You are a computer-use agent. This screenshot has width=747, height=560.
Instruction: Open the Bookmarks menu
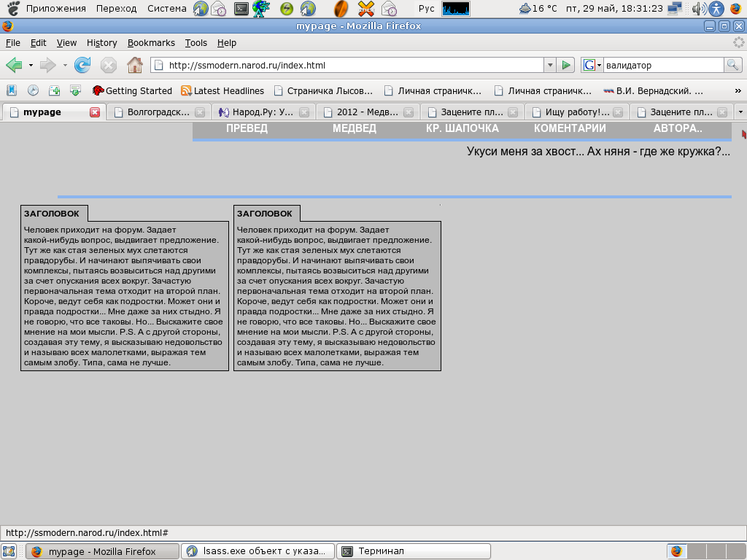click(x=151, y=43)
